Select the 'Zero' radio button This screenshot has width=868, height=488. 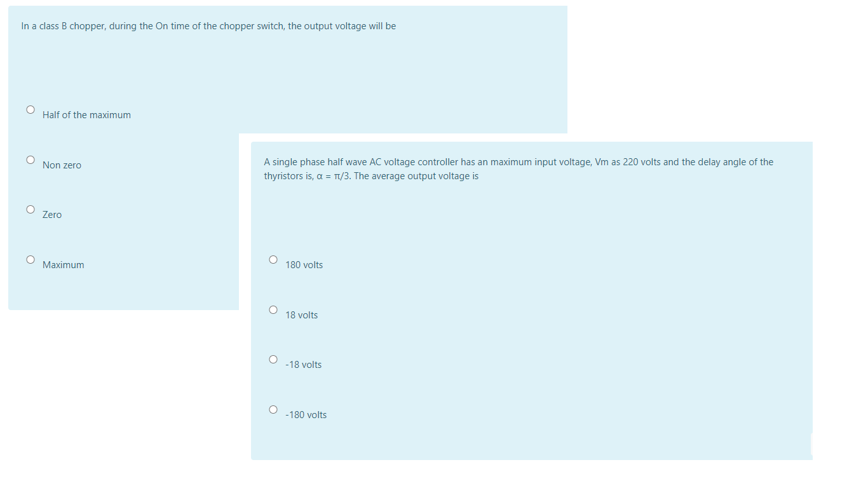pyautogui.click(x=30, y=209)
